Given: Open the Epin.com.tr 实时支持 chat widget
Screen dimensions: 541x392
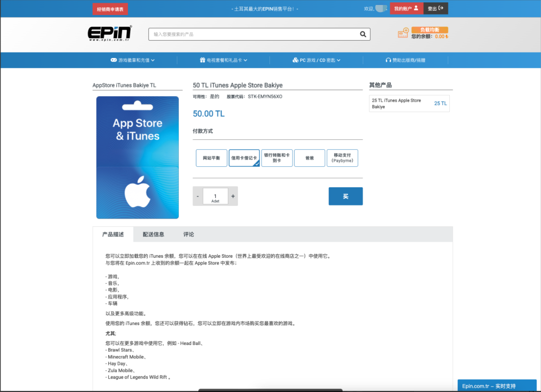Looking at the screenshot, I should tap(497, 386).
